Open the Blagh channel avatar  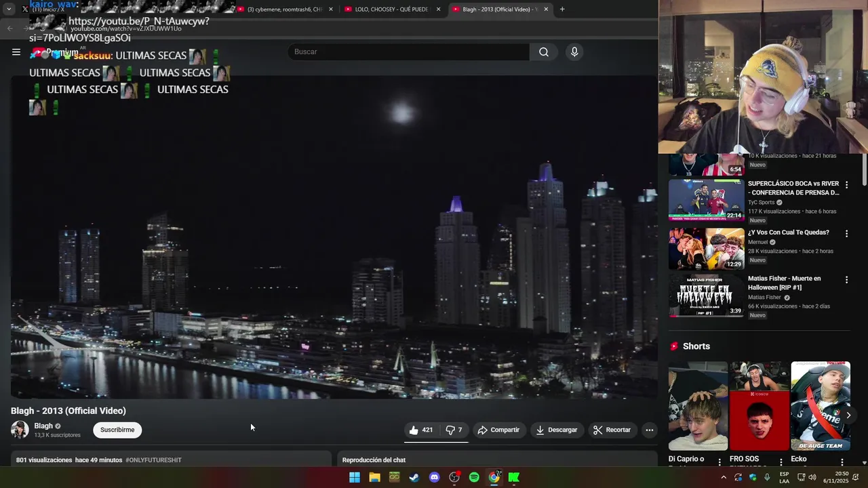(20, 430)
